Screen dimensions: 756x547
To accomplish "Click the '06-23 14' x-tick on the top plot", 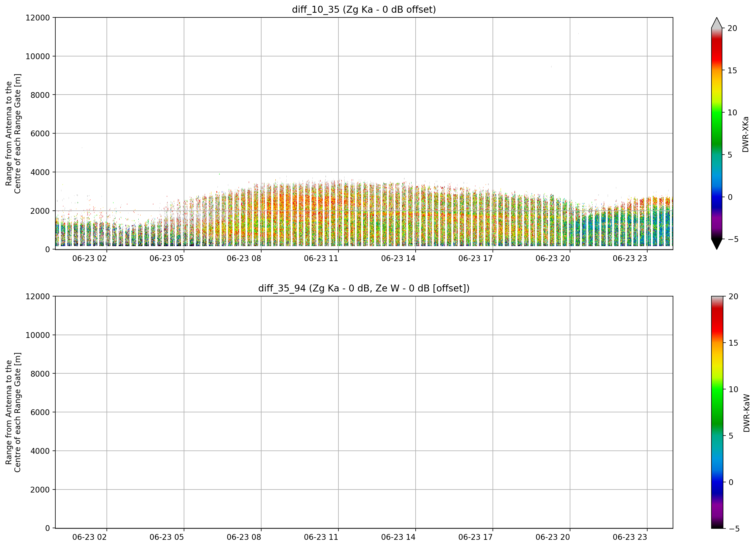I will [398, 259].
